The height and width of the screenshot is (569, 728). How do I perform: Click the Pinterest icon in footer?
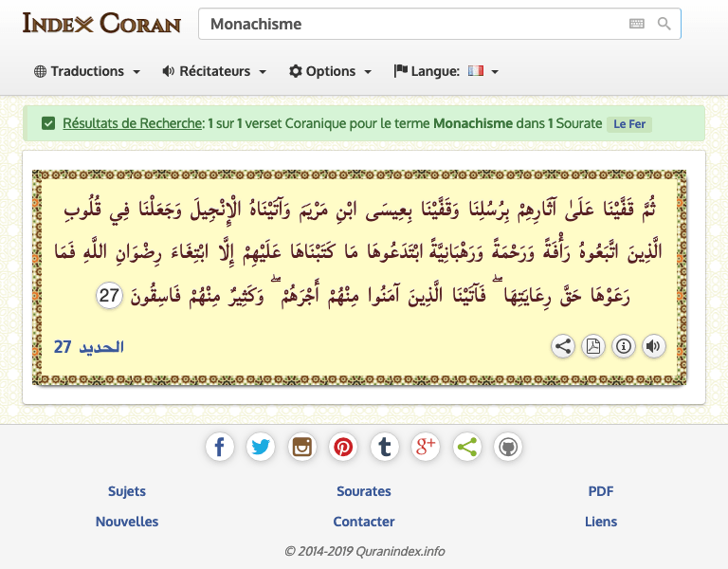(x=343, y=447)
